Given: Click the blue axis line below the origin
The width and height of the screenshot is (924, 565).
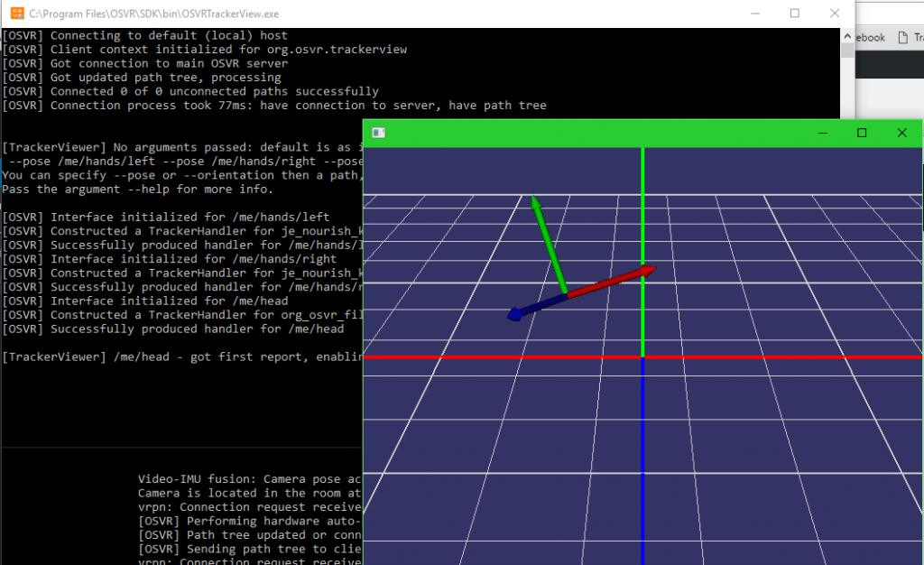Looking at the screenshot, I should [642, 451].
